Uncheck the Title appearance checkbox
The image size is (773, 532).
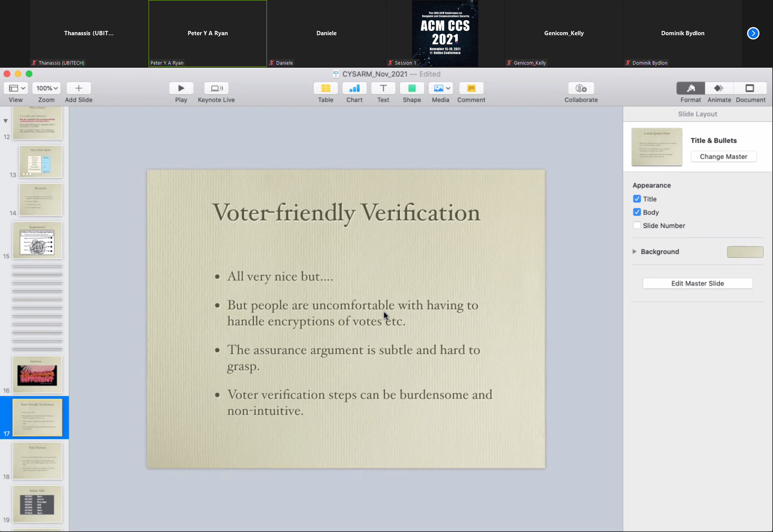click(x=637, y=199)
